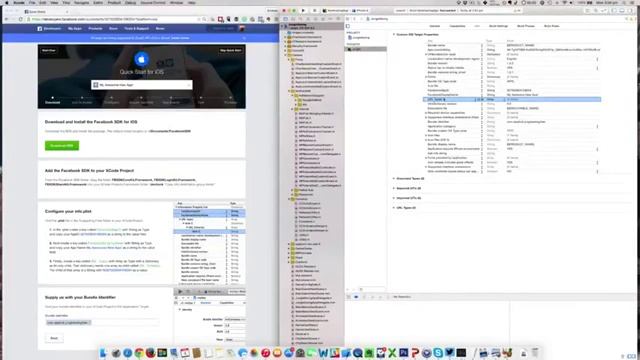The width and height of the screenshot is (640, 360).
Task: Launch Safari from the Dock
Action: click(x=127, y=353)
